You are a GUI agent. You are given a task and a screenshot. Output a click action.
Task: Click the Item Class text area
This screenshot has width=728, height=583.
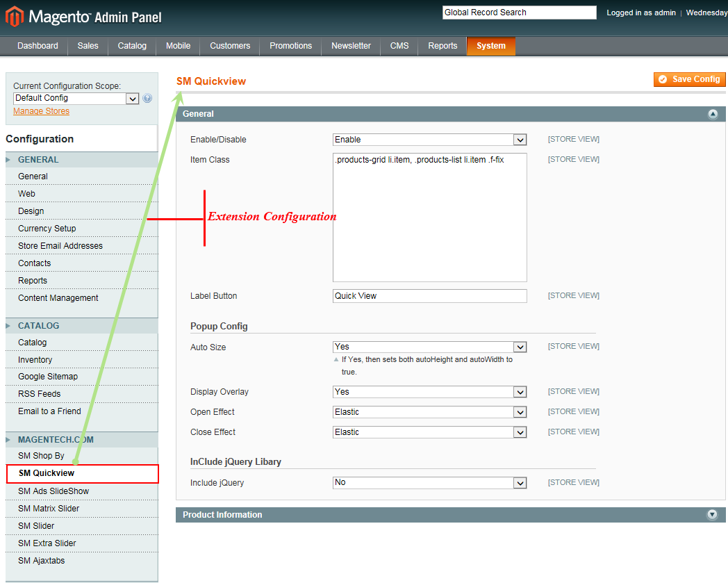(x=429, y=217)
